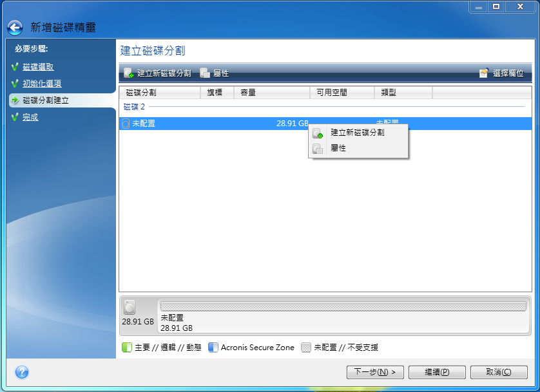The image size is (540, 392).
Task: Select the 磁碟分割建立 step
Action: pyautogui.click(x=46, y=100)
